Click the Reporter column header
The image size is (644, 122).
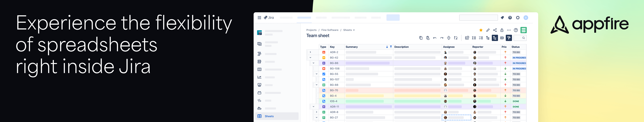(485, 47)
